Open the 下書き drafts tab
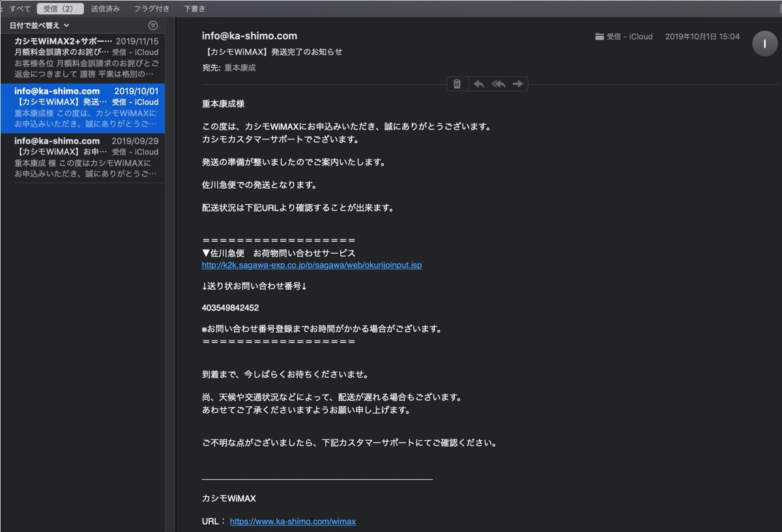The height and width of the screenshot is (532, 782). 194,8
